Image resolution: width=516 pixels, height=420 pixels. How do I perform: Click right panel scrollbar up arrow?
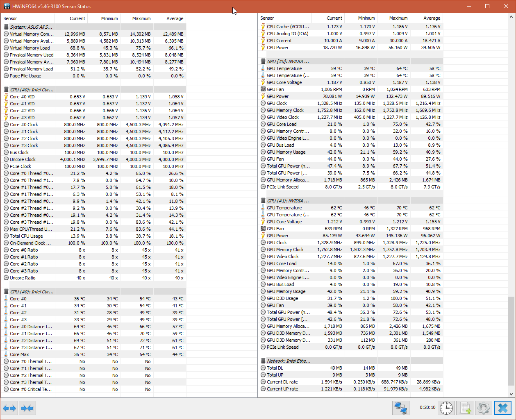tap(511, 17)
